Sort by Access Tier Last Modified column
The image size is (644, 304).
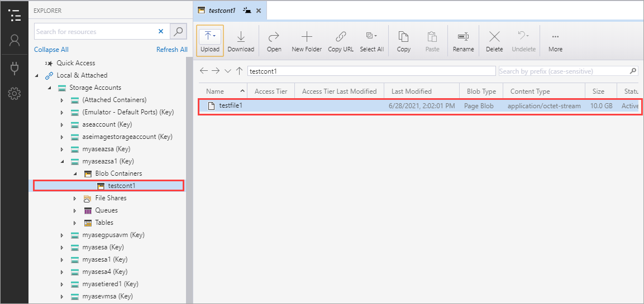click(x=339, y=91)
